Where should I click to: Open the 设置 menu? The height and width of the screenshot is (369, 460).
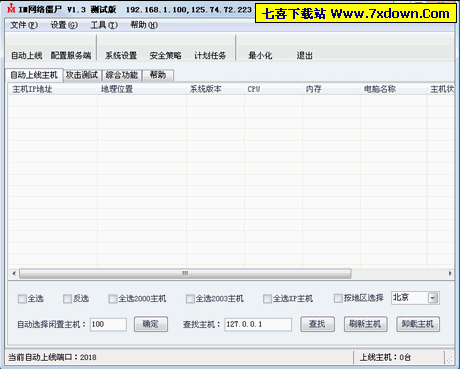64,25
